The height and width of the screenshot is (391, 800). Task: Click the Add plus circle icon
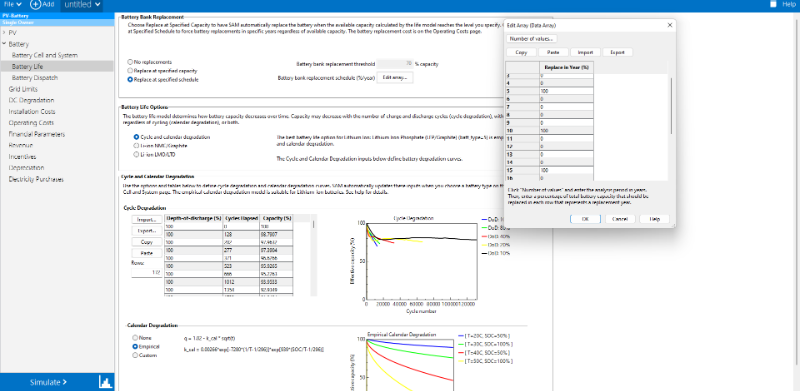pyautogui.click(x=36, y=5)
